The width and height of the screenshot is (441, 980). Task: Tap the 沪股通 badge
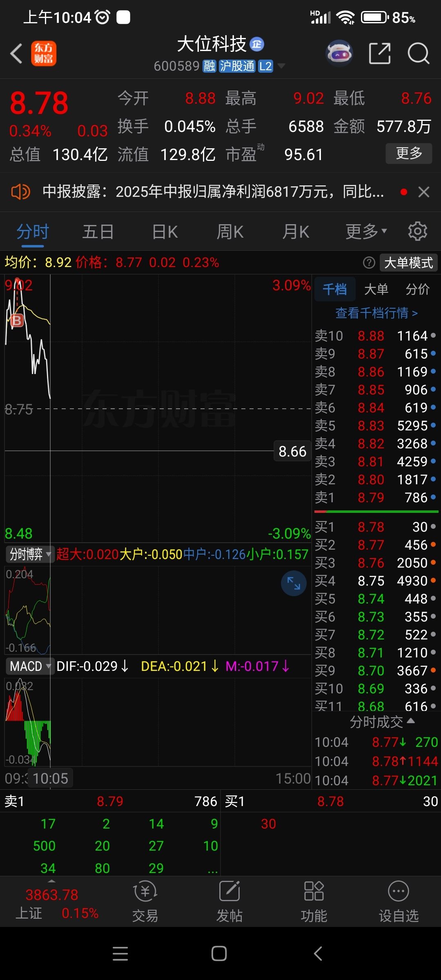[x=237, y=66]
